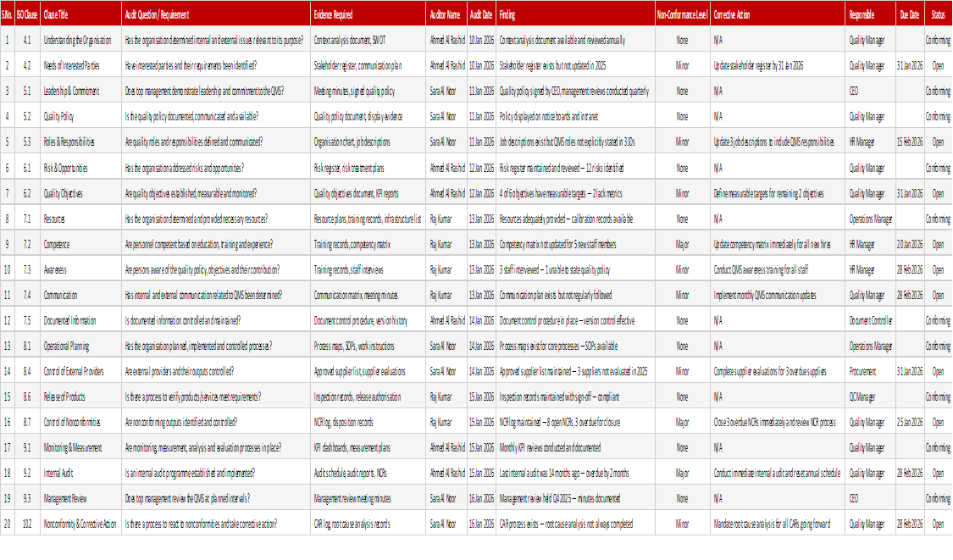The width and height of the screenshot is (953, 560).
Task: Click the 'Nonconformity & Corrective Action' cell
Action: tap(80, 524)
